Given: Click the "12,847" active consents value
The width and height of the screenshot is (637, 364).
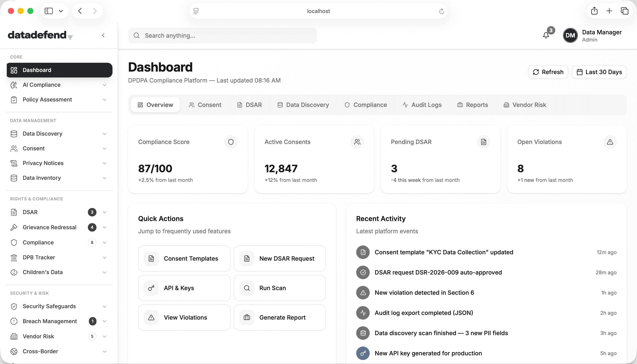Looking at the screenshot, I should click(x=281, y=169).
